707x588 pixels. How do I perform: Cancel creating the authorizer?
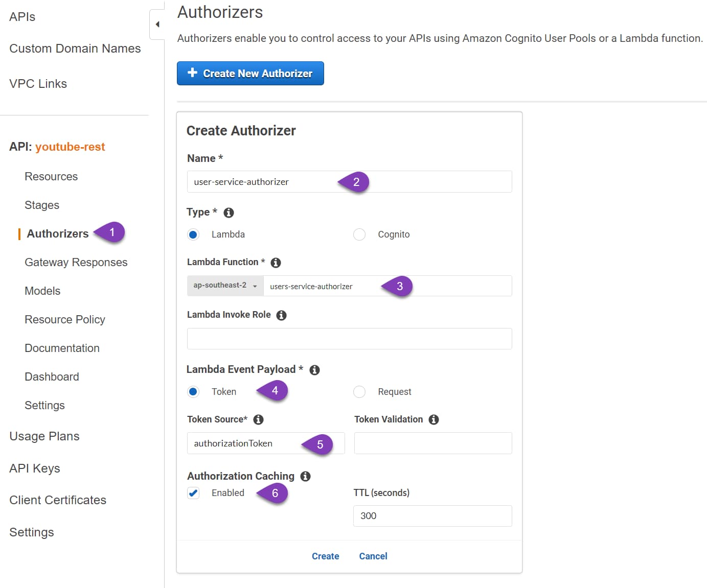(x=373, y=556)
